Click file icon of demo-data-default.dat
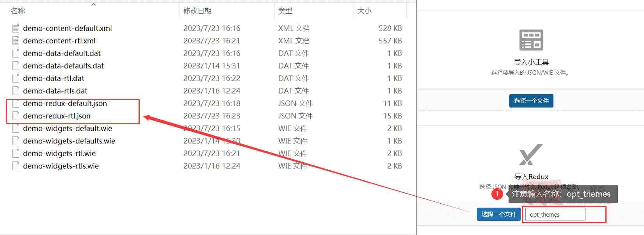 pyautogui.click(x=16, y=53)
